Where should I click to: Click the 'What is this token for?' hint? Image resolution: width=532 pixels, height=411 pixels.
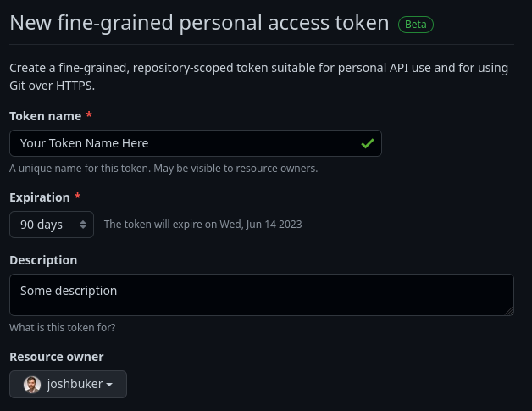63,327
